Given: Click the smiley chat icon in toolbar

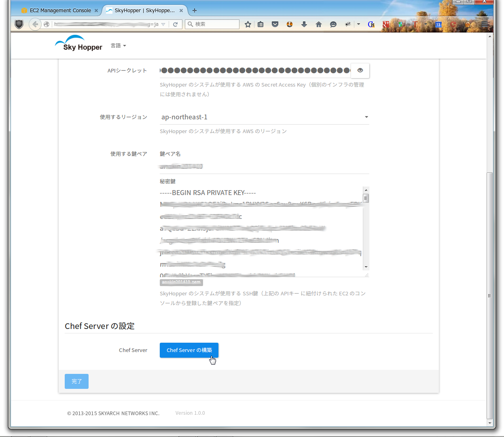Looking at the screenshot, I should 333,24.
